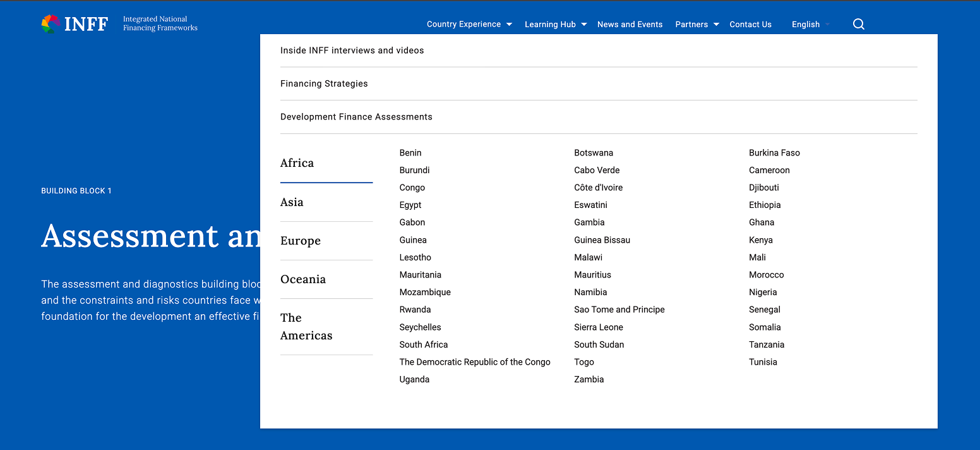Open Mozambique country link
Image resolution: width=980 pixels, height=450 pixels.
(425, 292)
